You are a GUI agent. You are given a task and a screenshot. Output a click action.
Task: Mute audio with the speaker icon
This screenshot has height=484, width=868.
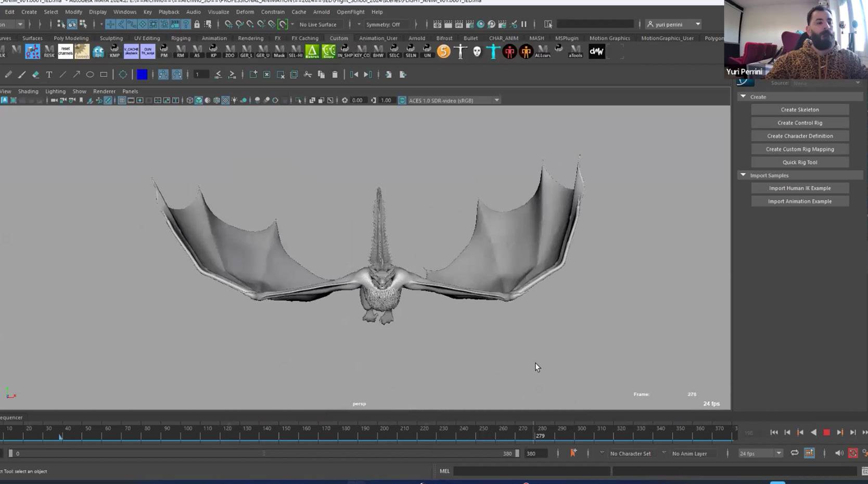[x=839, y=453]
